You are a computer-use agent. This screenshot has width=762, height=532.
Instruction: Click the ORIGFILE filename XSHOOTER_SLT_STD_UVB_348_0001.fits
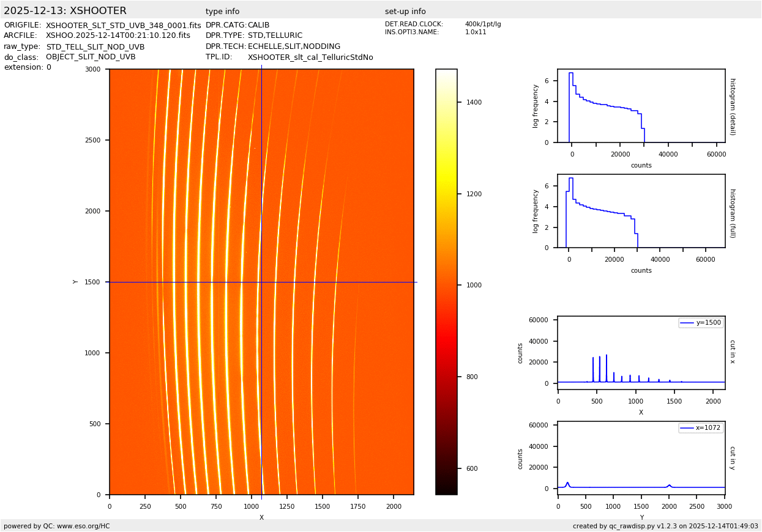pyautogui.click(x=123, y=26)
